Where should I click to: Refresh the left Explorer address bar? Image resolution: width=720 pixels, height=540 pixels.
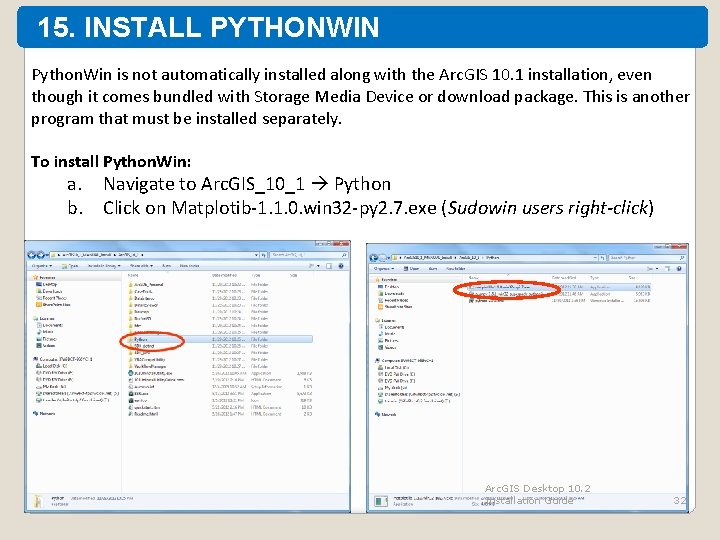264,254
